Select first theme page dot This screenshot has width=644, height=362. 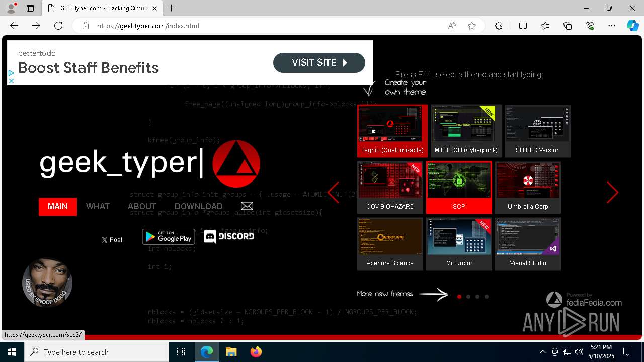459,297
